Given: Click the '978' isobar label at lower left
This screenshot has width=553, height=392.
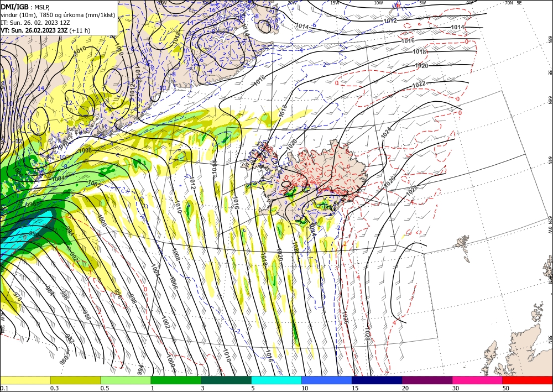Looking at the screenshot, I should pos(17,296).
